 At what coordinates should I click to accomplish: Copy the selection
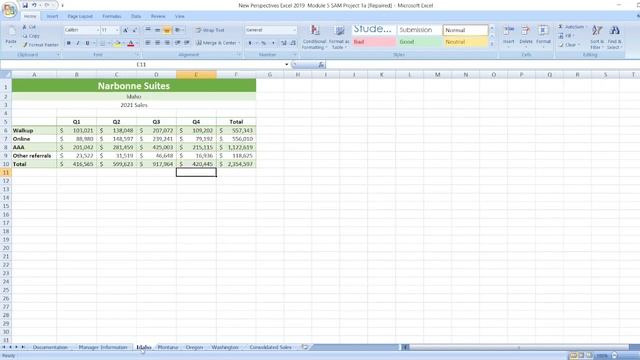pos(31,36)
